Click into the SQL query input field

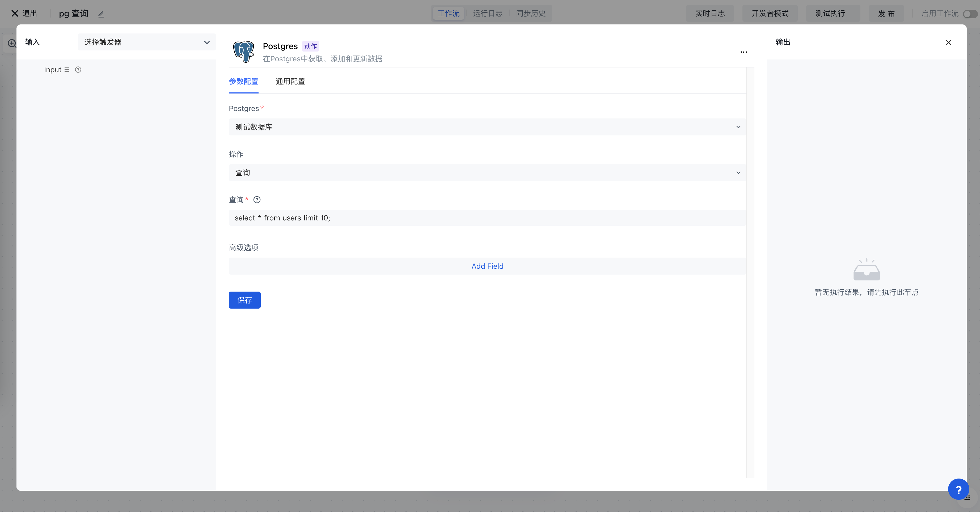(487, 218)
